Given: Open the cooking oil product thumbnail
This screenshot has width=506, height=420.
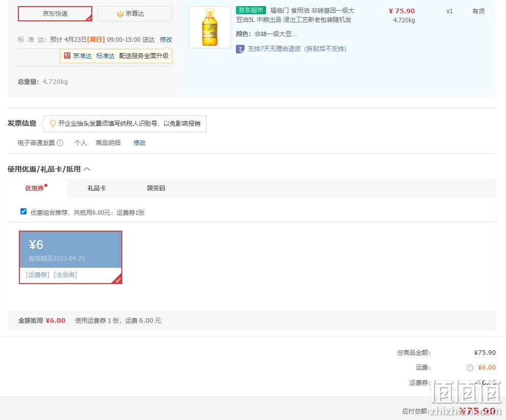Looking at the screenshot, I should click(x=209, y=27).
